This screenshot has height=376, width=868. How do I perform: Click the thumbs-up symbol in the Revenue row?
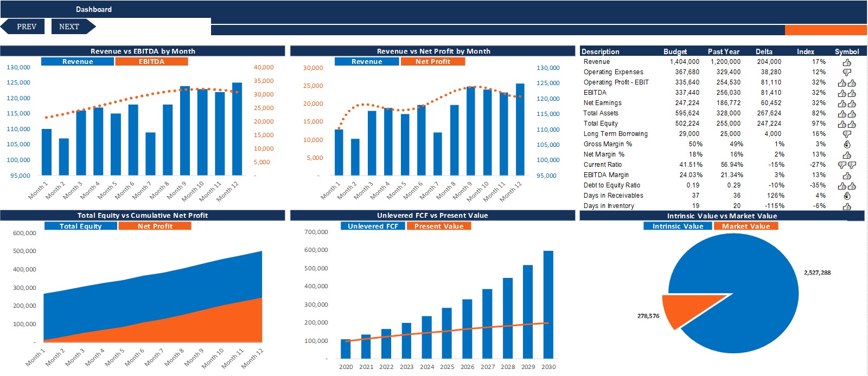coord(847,62)
